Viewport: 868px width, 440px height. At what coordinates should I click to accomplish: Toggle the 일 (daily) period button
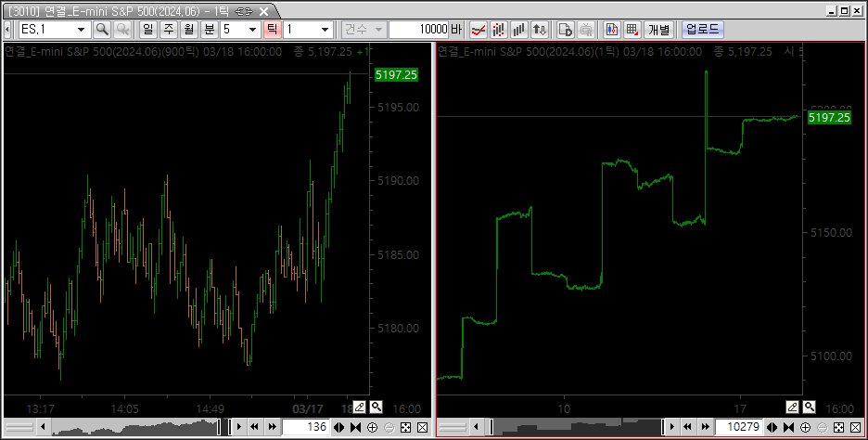(147, 30)
